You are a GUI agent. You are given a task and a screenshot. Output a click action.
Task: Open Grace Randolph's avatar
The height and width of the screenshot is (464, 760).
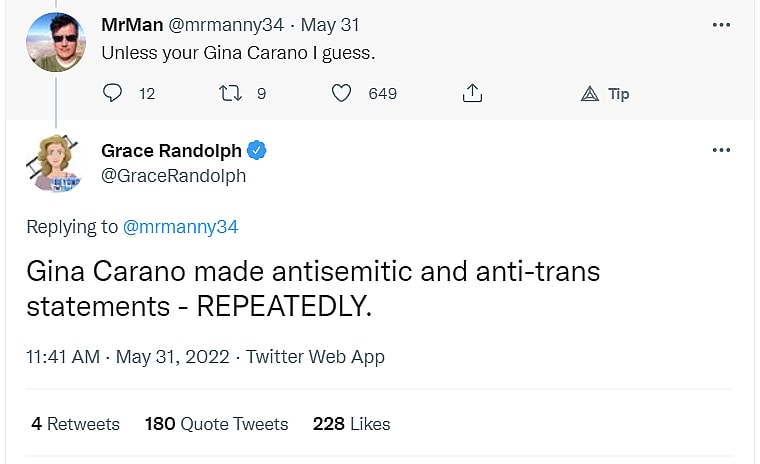[x=56, y=163]
